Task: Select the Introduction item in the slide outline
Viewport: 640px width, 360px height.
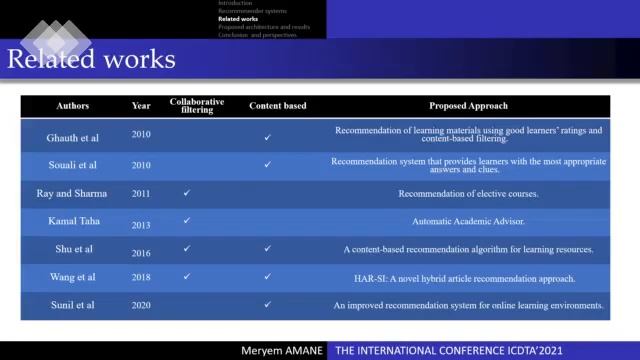Action: 235,3
